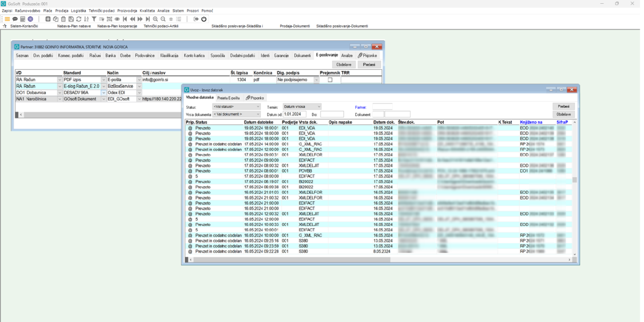This screenshot has width=644, height=322.
Task: Select the POVBB row in file list
Action: (379, 171)
